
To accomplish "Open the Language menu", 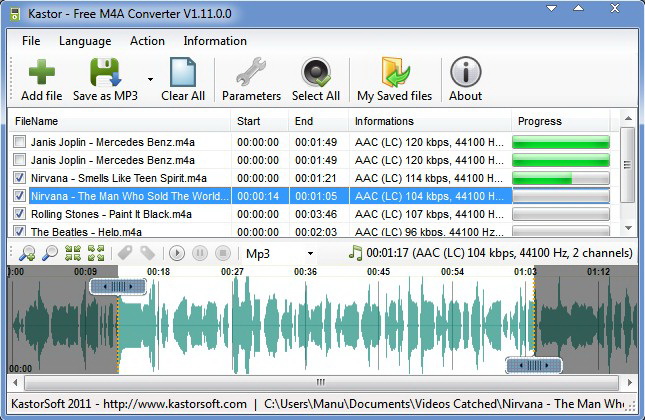I will pyautogui.click(x=85, y=41).
